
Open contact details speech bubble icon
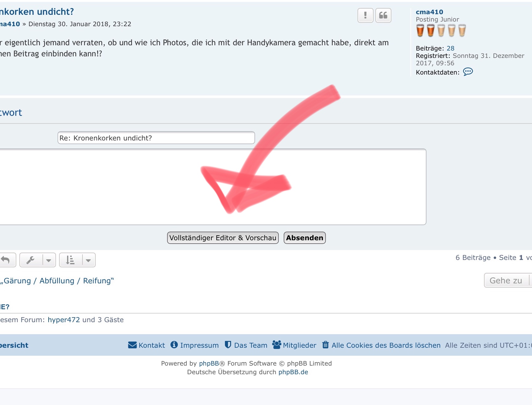click(x=468, y=72)
